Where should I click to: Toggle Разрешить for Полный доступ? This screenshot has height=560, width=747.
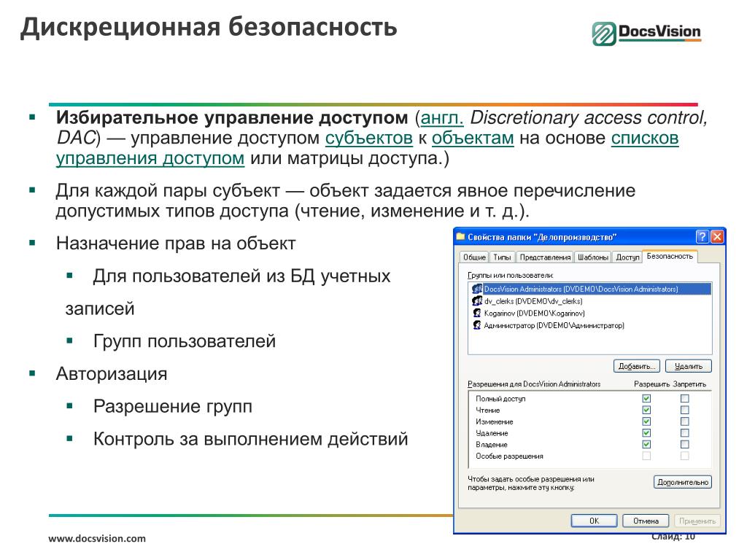(646, 399)
